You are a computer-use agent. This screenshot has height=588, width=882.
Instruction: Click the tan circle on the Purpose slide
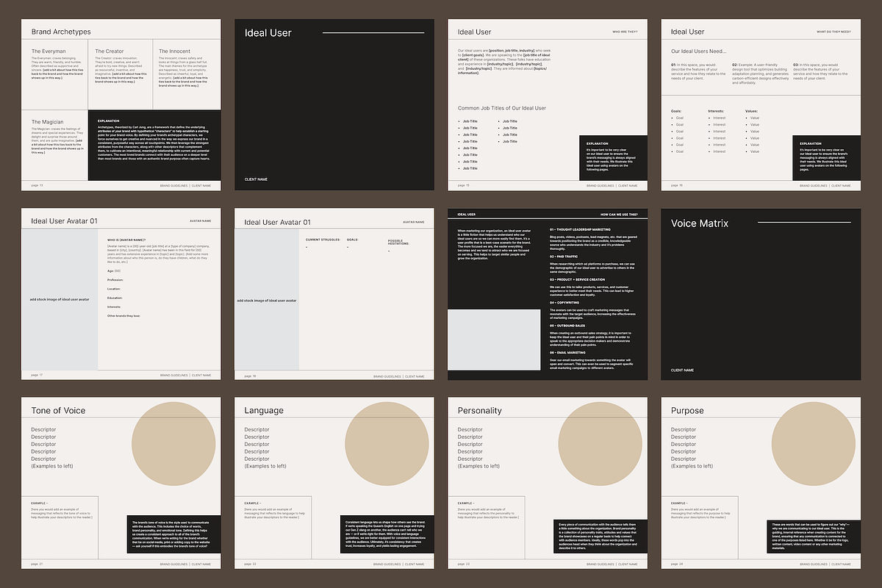[812, 439]
